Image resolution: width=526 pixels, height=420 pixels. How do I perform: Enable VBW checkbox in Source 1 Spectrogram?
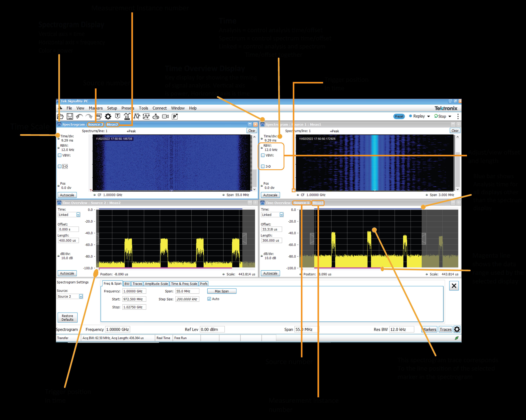click(263, 155)
